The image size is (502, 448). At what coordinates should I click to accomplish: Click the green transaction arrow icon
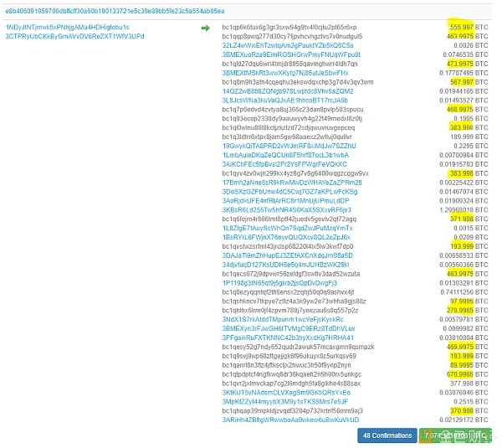tap(205, 28)
